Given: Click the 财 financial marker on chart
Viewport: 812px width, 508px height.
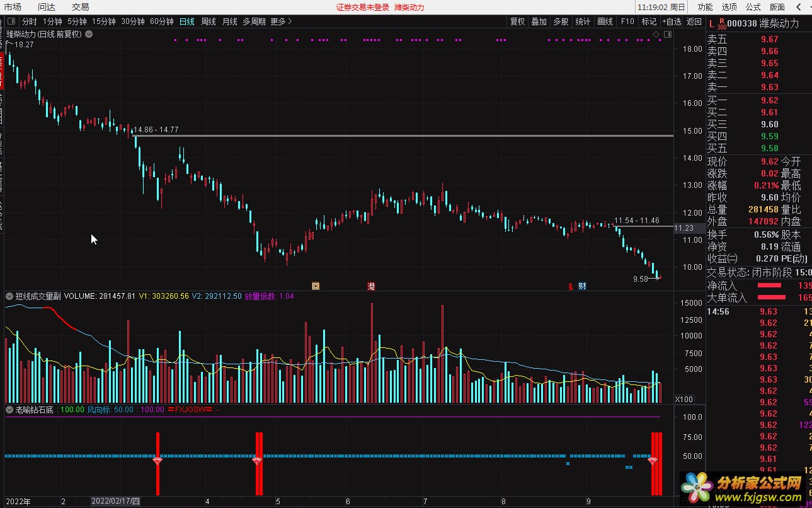Looking at the screenshot, I should [x=582, y=286].
